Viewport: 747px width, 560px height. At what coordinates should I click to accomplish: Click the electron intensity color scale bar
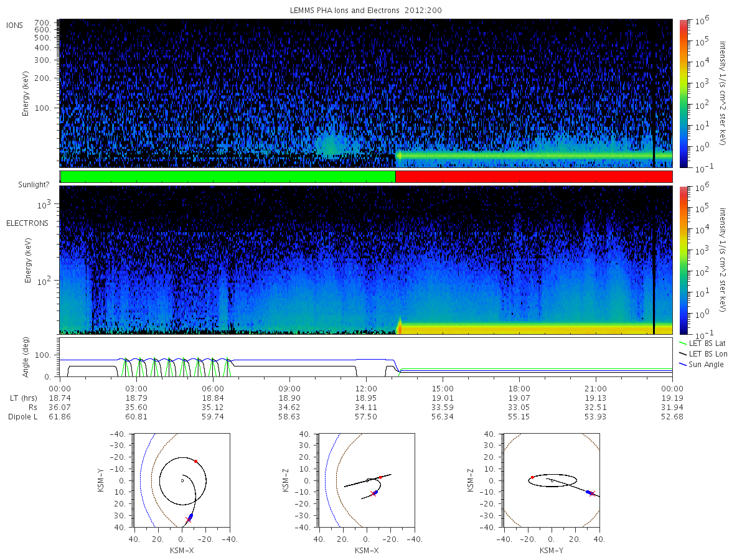pyautogui.click(x=683, y=260)
